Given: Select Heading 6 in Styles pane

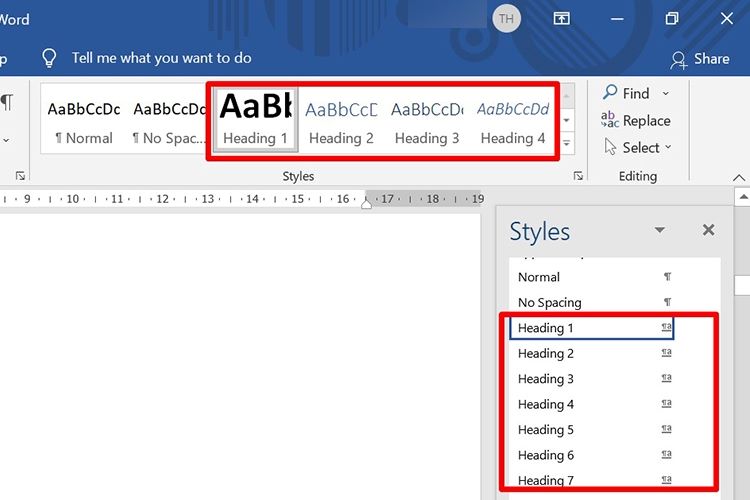Looking at the screenshot, I should [x=592, y=455].
